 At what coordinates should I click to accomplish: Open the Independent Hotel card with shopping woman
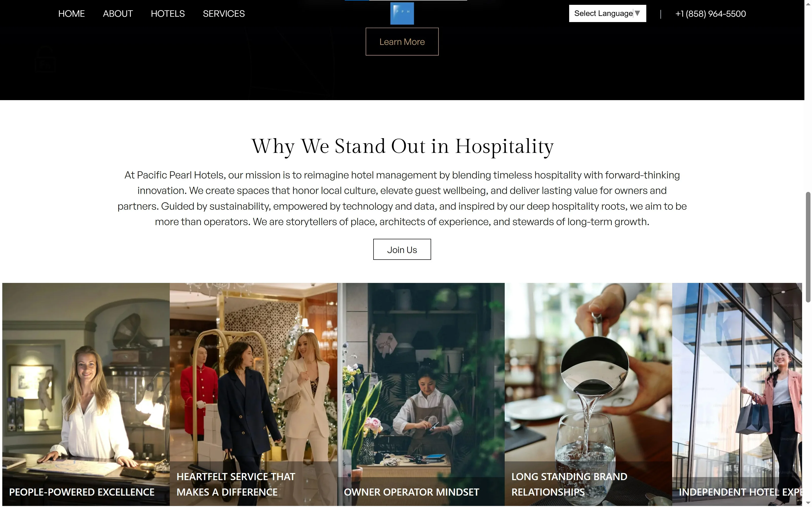click(737, 394)
